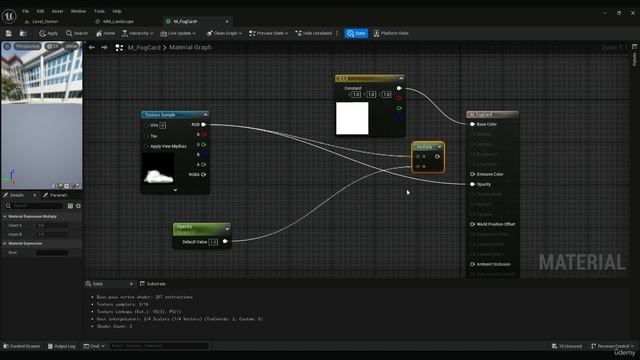Close the M_FogCard tab
The height and width of the screenshot is (360, 640).
(x=227, y=22)
